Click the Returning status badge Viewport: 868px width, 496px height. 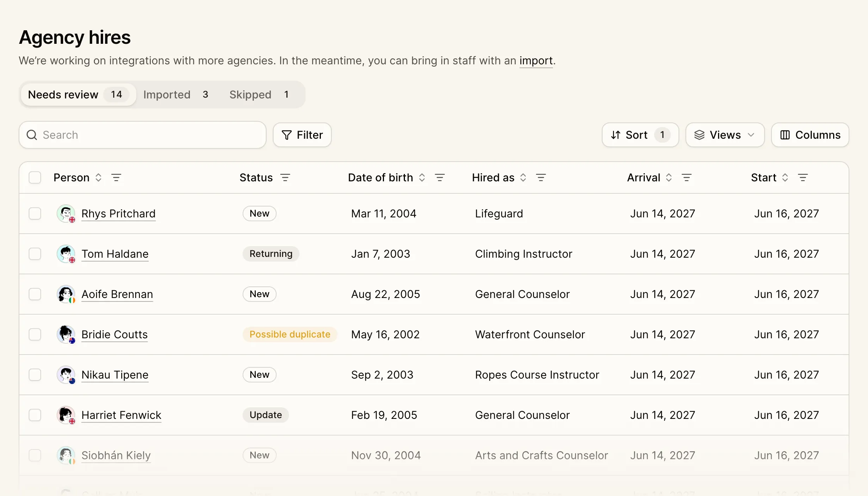[x=271, y=254]
